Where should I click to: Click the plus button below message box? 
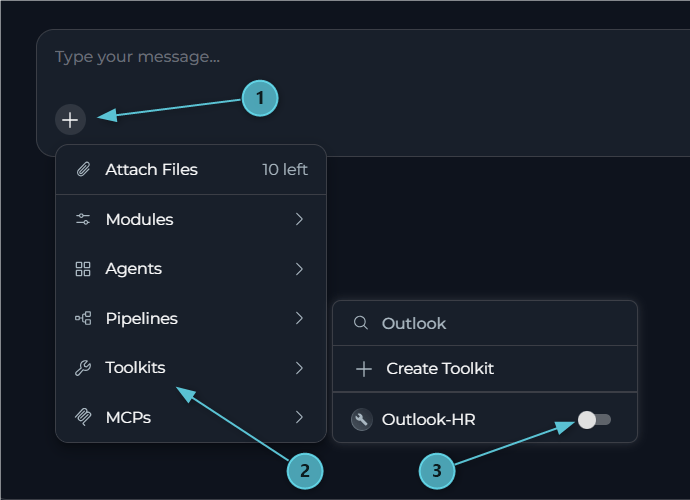pos(70,120)
